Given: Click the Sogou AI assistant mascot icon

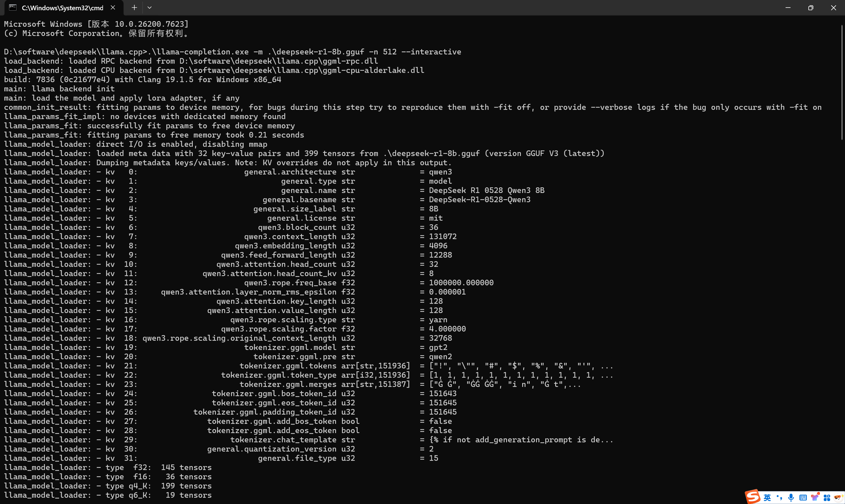Looking at the screenshot, I should pyautogui.click(x=838, y=497).
